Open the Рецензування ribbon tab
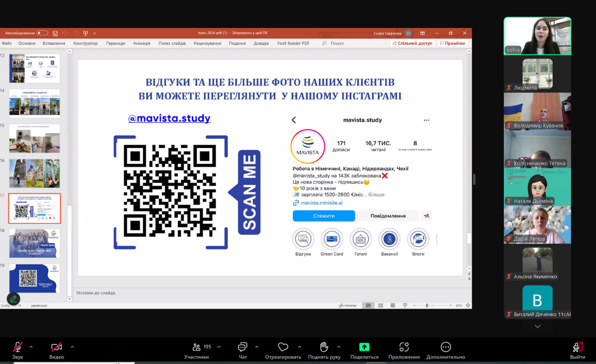The height and width of the screenshot is (364, 596). 208,43
